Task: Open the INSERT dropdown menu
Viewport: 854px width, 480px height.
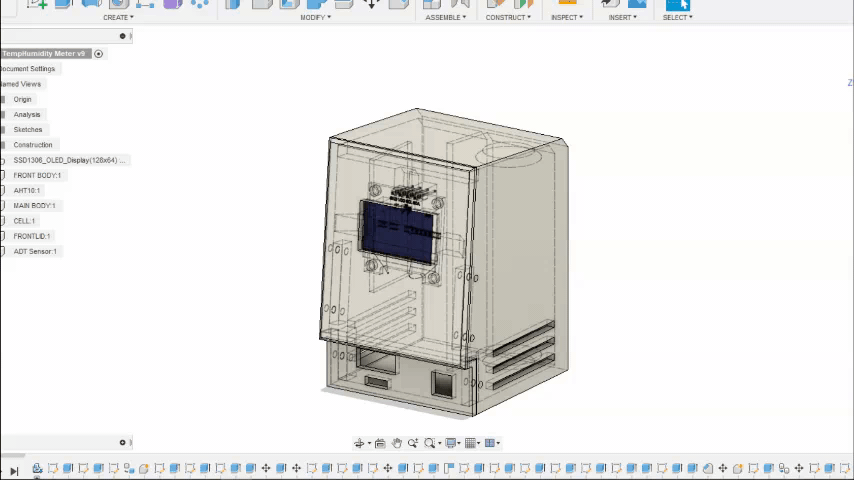Action: [x=623, y=17]
